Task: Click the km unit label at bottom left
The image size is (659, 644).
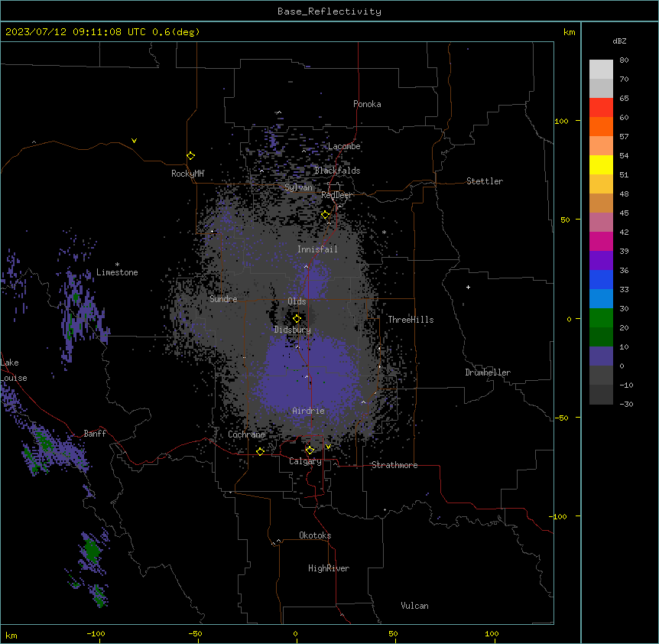Action: tap(11, 636)
